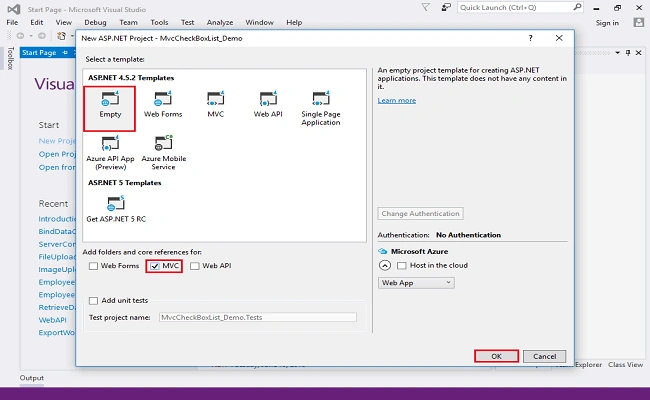Click the Navigate Backward toolbar arrow
Viewport: 650px width, 400px height.
pos(20,36)
